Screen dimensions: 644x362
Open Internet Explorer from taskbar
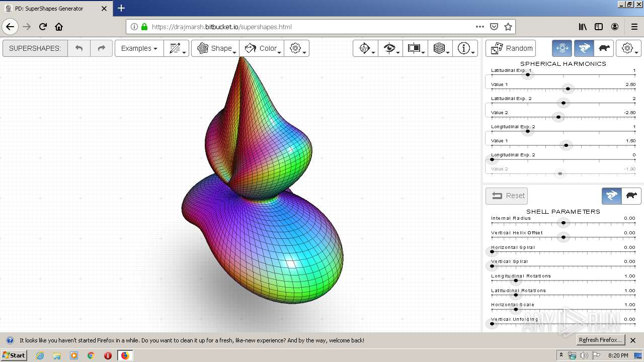(40, 355)
